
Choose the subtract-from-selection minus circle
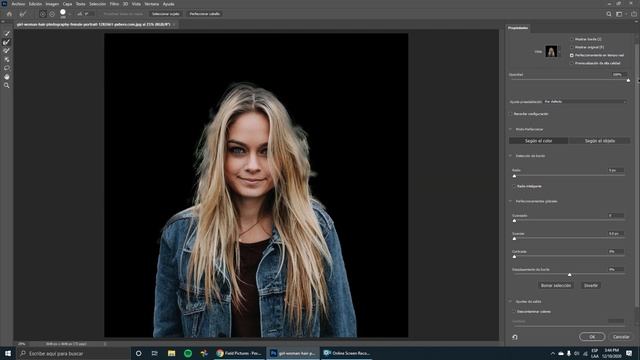[x=52, y=14]
